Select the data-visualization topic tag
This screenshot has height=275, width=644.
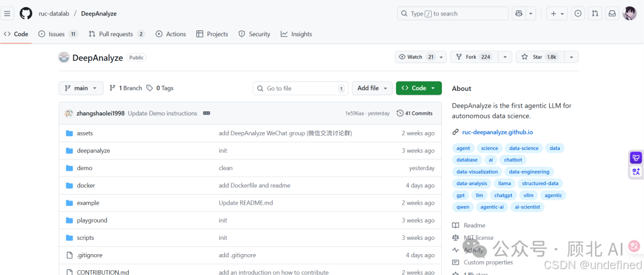477,171
